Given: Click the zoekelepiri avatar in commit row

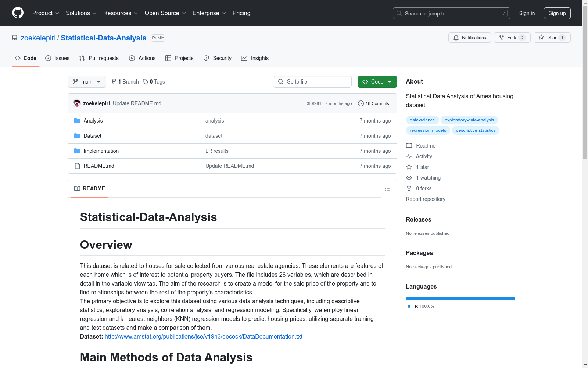Looking at the screenshot, I should (x=77, y=103).
